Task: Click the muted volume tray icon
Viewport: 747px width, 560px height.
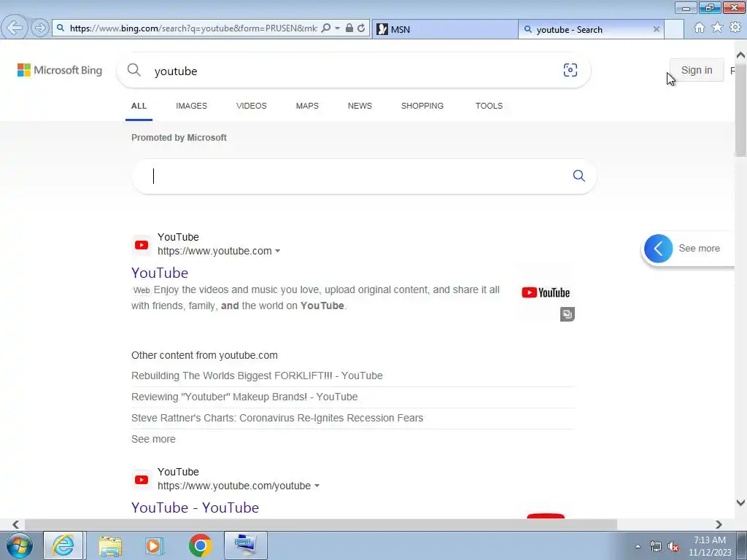Action: pos(673,547)
